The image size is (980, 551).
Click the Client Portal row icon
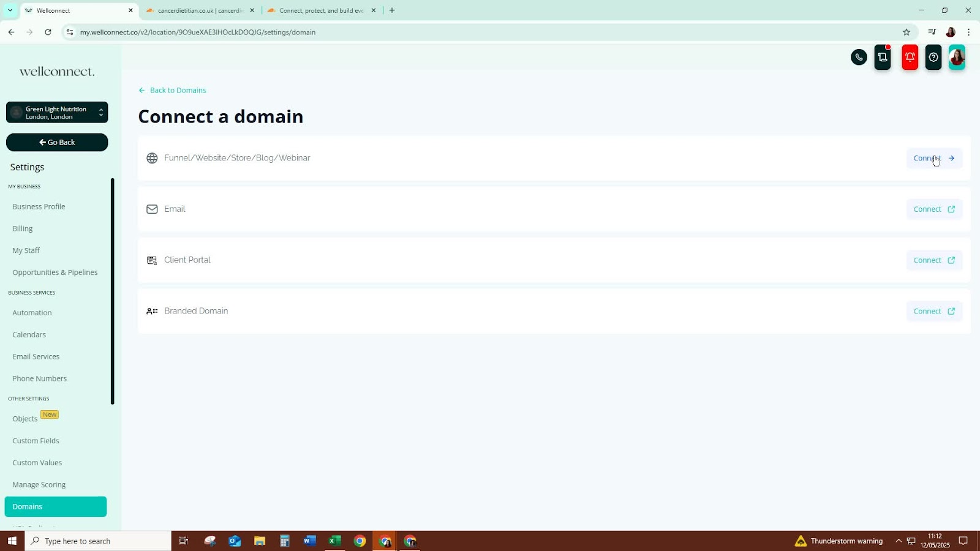(152, 260)
